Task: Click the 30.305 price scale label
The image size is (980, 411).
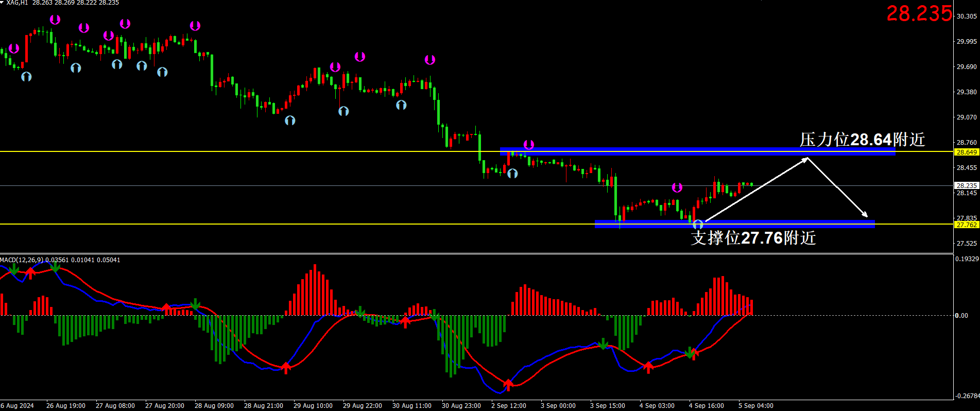Action: point(967,16)
